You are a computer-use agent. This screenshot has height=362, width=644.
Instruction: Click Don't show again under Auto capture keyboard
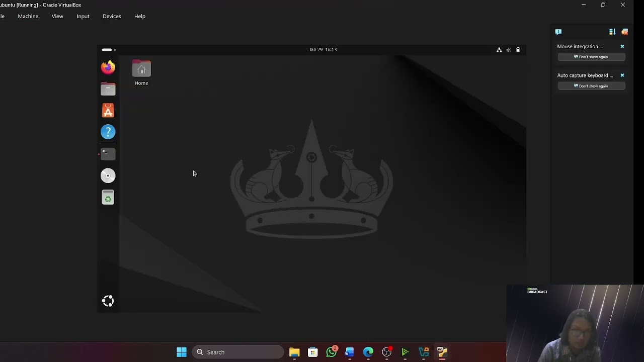[x=591, y=86]
